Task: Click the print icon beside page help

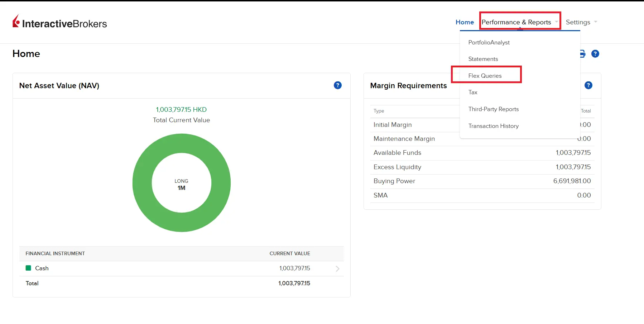Action: (583, 54)
